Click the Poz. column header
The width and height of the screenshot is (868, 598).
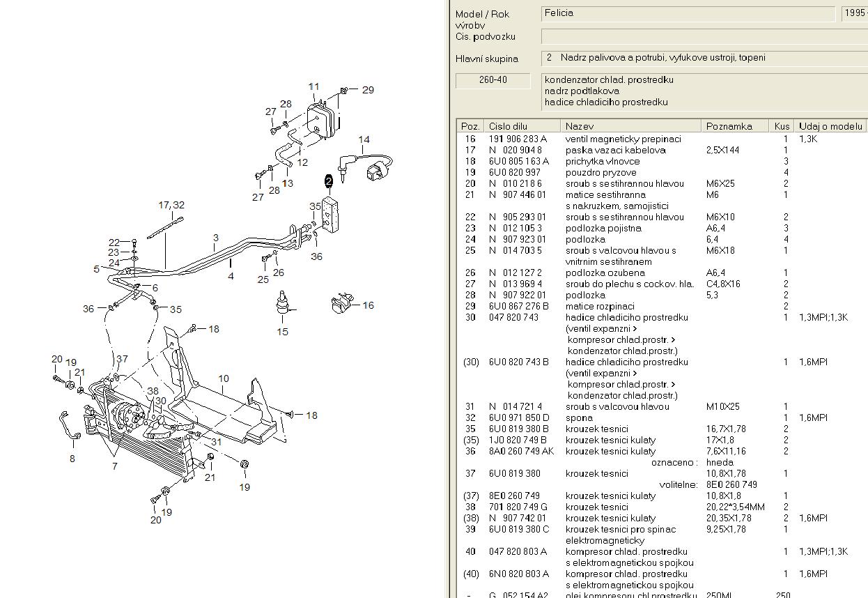470,126
